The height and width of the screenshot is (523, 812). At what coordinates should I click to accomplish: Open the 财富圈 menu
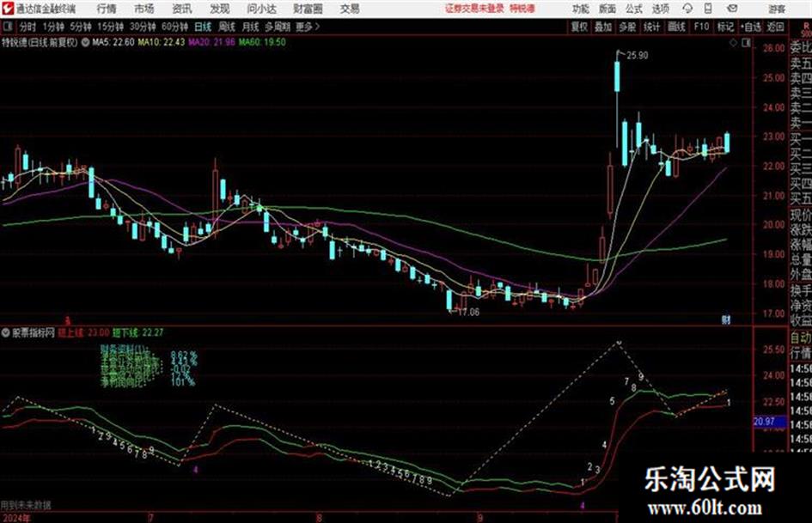point(308,9)
